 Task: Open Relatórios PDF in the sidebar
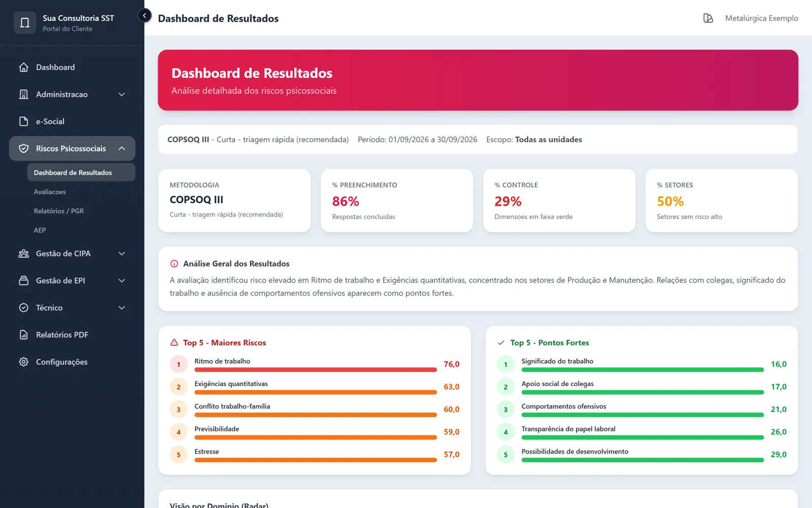click(x=72, y=335)
